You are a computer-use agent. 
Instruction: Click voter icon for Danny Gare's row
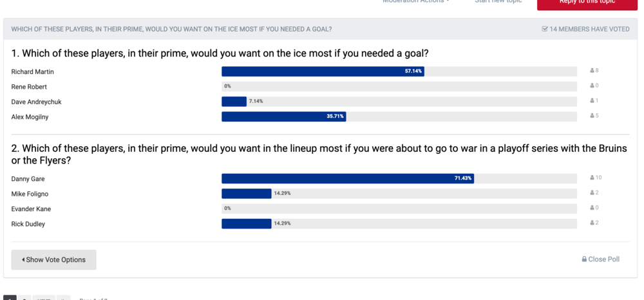pyautogui.click(x=592, y=178)
